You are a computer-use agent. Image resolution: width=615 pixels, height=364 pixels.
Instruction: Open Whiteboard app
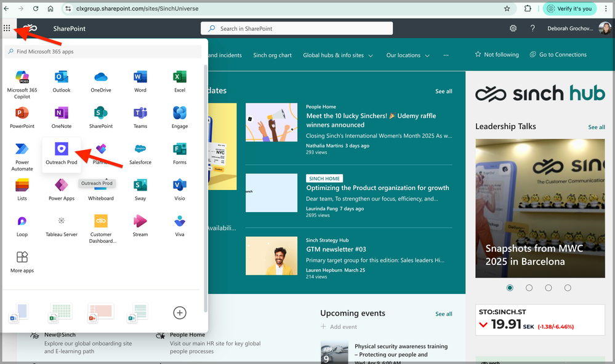[101, 197]
